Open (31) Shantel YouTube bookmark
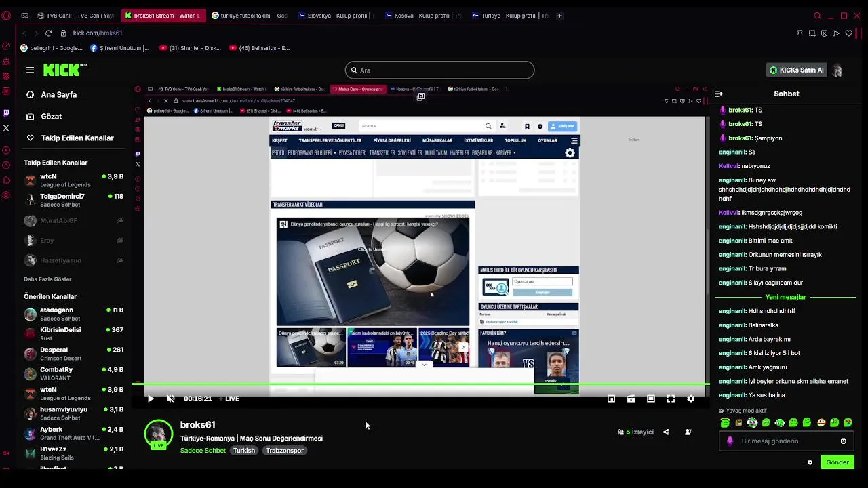868x488 pixels. 190,48
